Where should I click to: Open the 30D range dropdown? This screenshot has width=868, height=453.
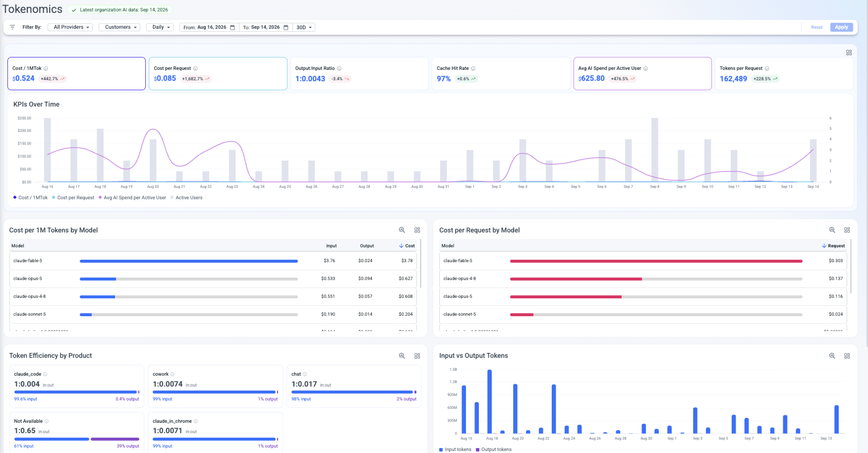click(x=304, y=27)
